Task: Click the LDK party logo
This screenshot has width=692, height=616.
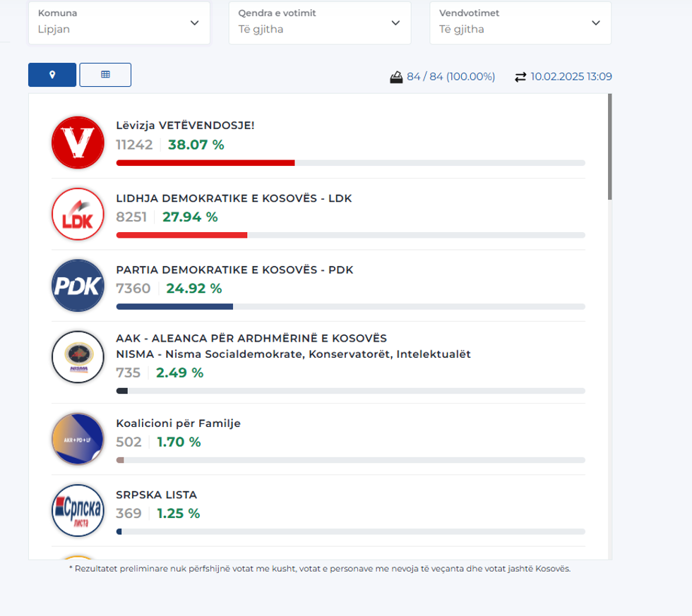Action: click(78, 214)
